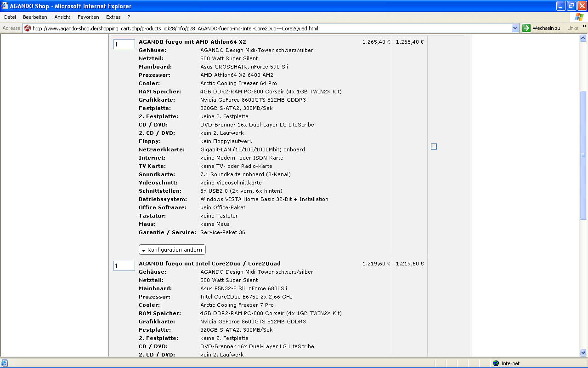Open the Extras menu

113,17
